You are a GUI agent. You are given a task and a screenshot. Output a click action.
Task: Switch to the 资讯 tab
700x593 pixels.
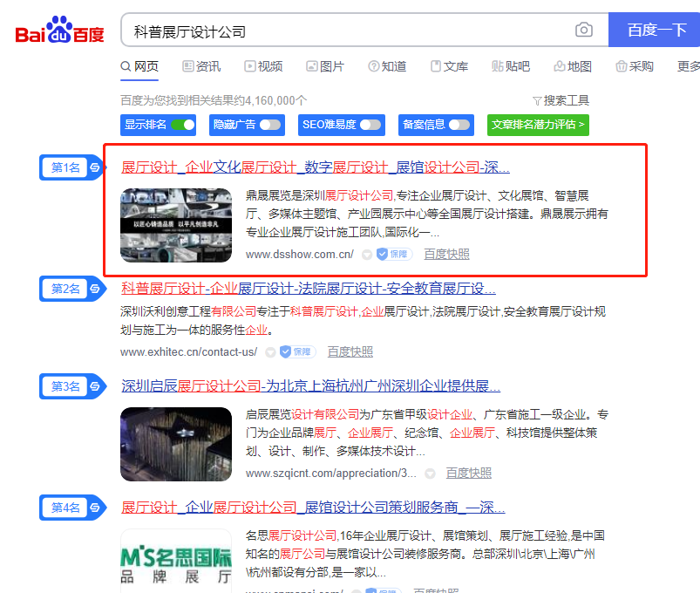[x=201, y=66]
